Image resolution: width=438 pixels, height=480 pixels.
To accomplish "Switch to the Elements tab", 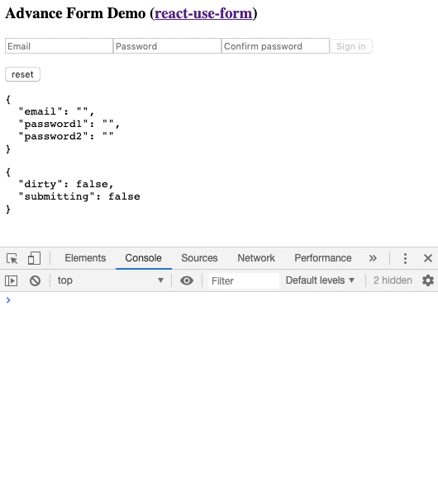I will pyautogui.click(x=85, y=258).
